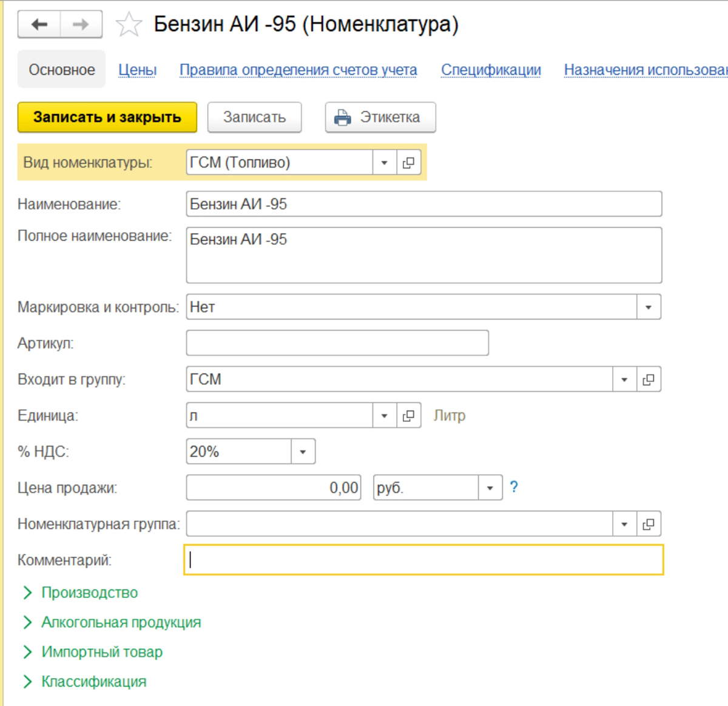The width and height of the screenshot is (728, 706).
Task: Click into the Артикул input field
Action: click(337, 343)
